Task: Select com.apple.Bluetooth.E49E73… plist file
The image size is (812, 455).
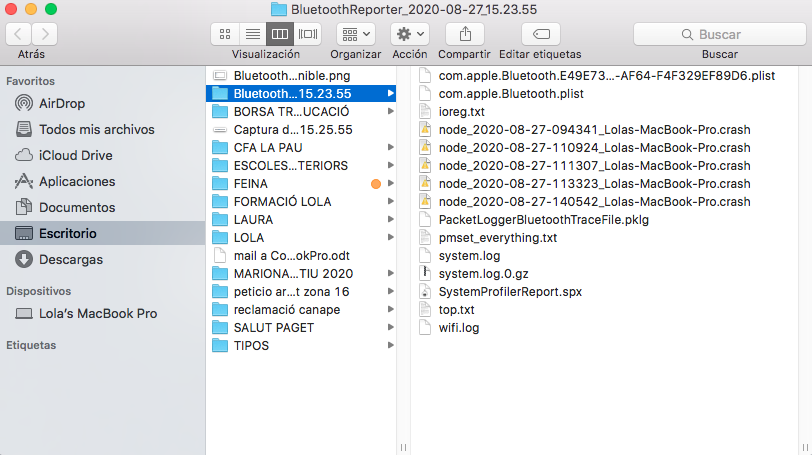Action: (606, 76)
